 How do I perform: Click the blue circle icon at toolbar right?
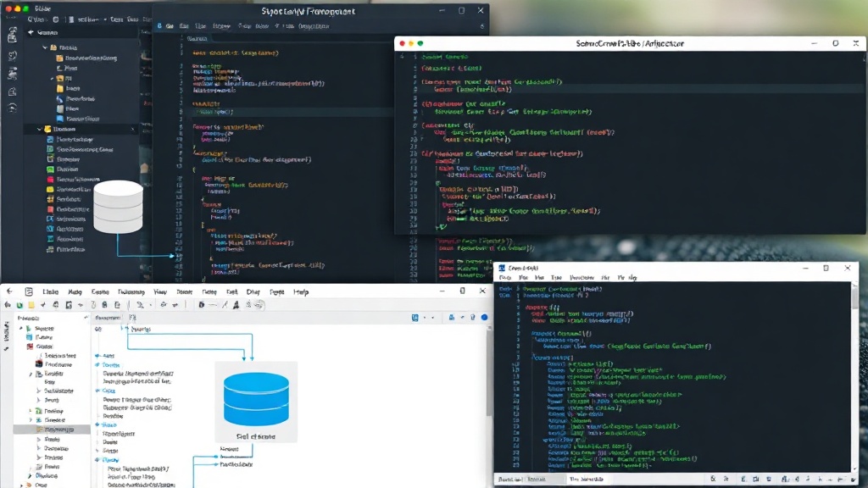(484, 318)
